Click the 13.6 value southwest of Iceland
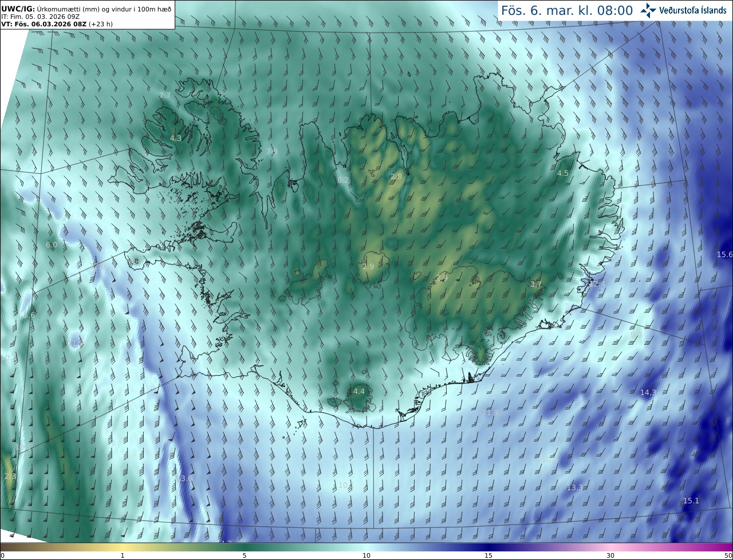 pos(185,478)
